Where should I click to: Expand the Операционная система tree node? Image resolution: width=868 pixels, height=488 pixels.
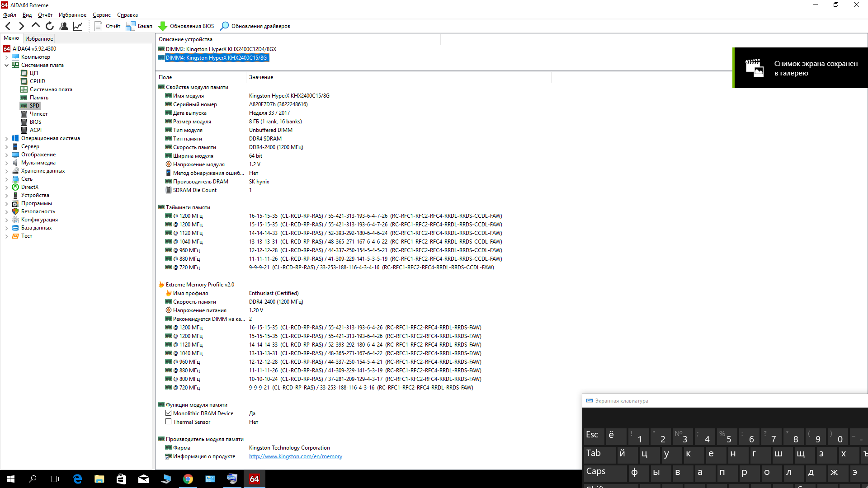(6, 138)
